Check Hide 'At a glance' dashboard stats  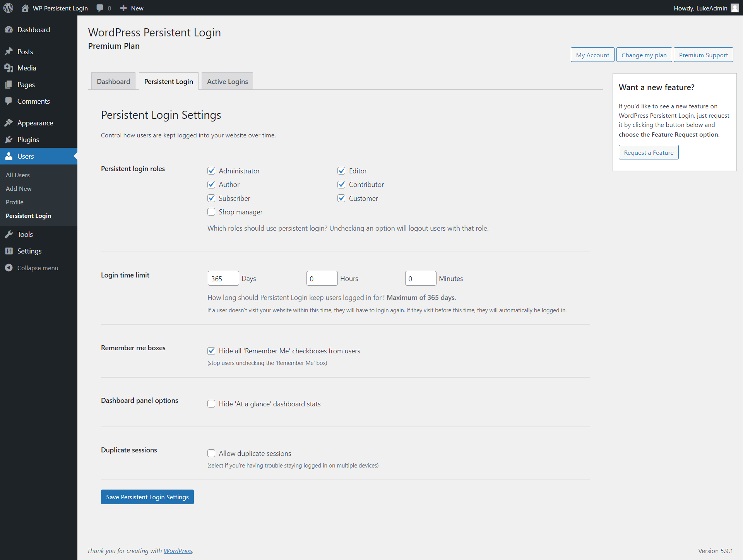(211, 404)
